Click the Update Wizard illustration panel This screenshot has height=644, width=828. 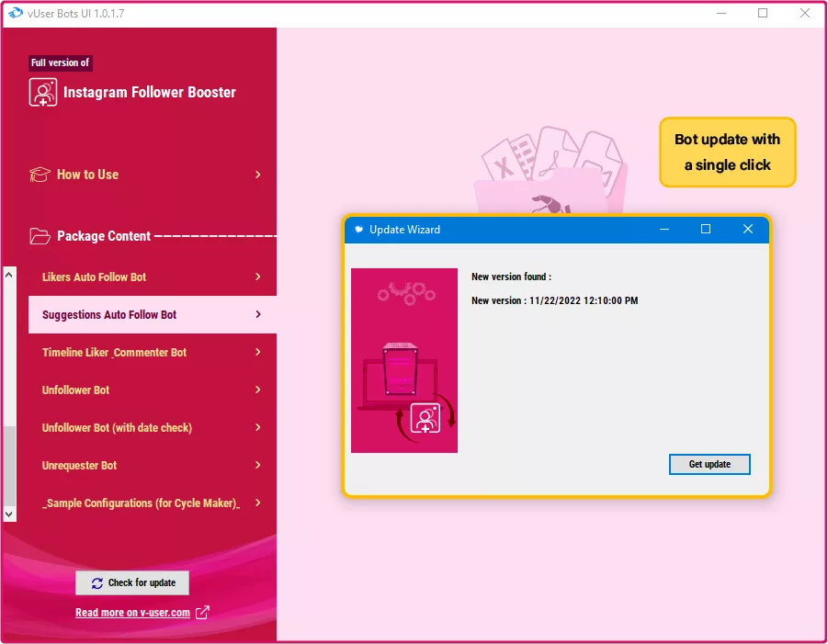[x=404, y=360]
